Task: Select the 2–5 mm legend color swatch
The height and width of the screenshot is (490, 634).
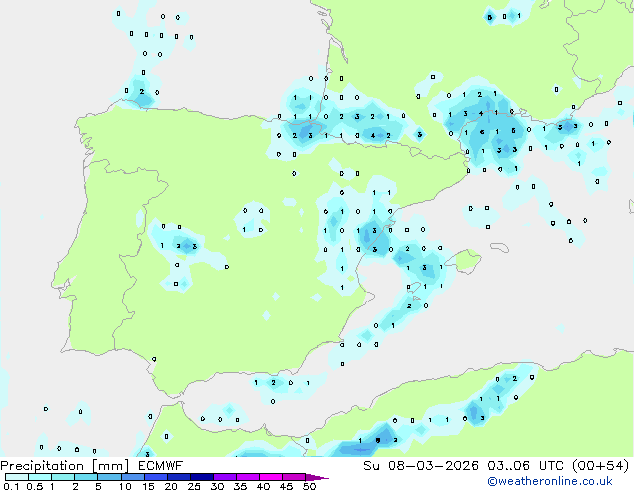Action: click(86, 477)
